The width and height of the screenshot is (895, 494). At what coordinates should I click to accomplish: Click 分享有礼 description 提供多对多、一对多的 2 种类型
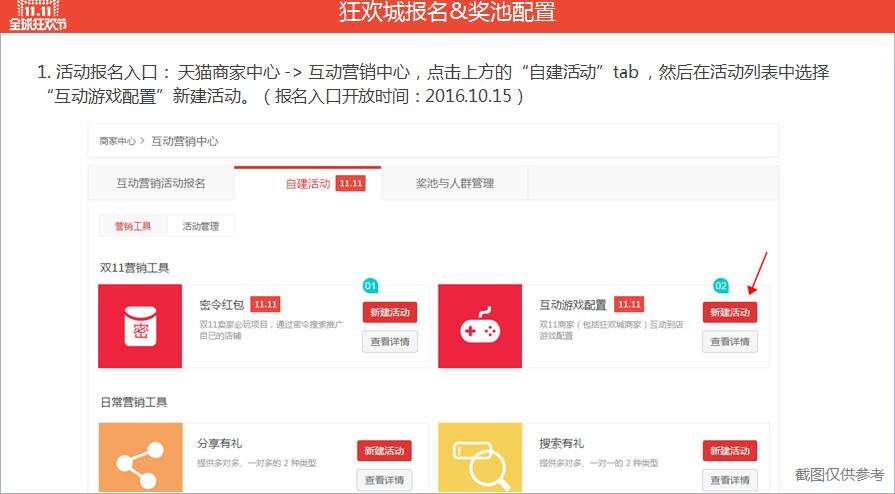257,463
